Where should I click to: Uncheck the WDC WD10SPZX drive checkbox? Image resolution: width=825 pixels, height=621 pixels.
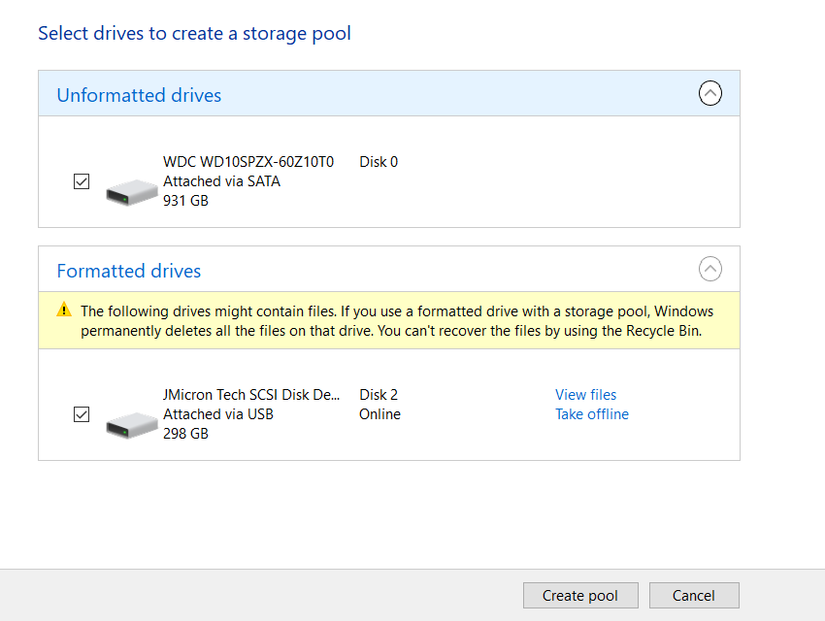click(82, 182)
